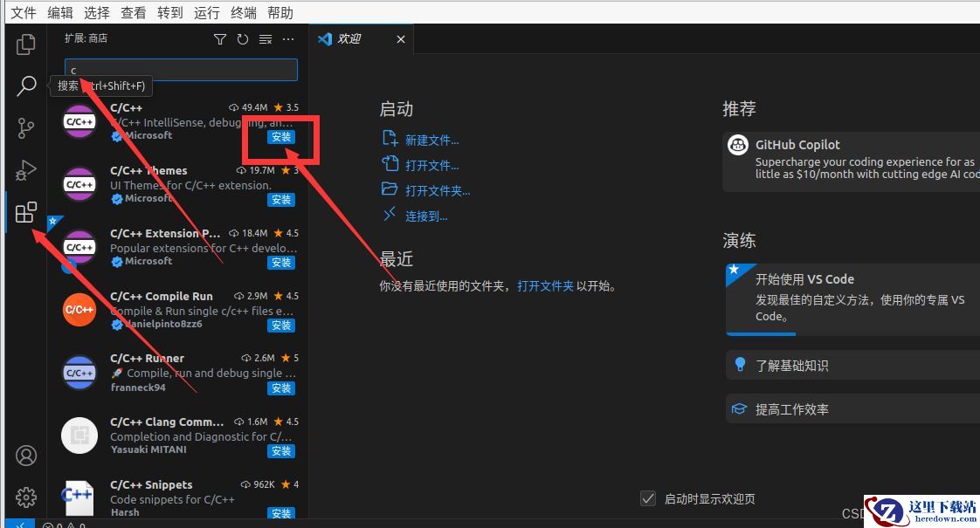
Task: Open the C/C++ Compile Run orange icon
Action: [x=79, y=310]
